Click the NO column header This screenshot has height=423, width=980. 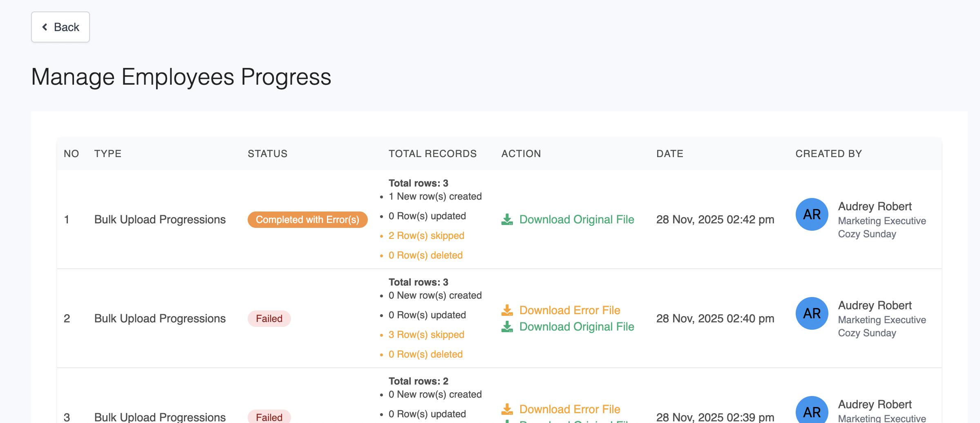tap(72, 154)
